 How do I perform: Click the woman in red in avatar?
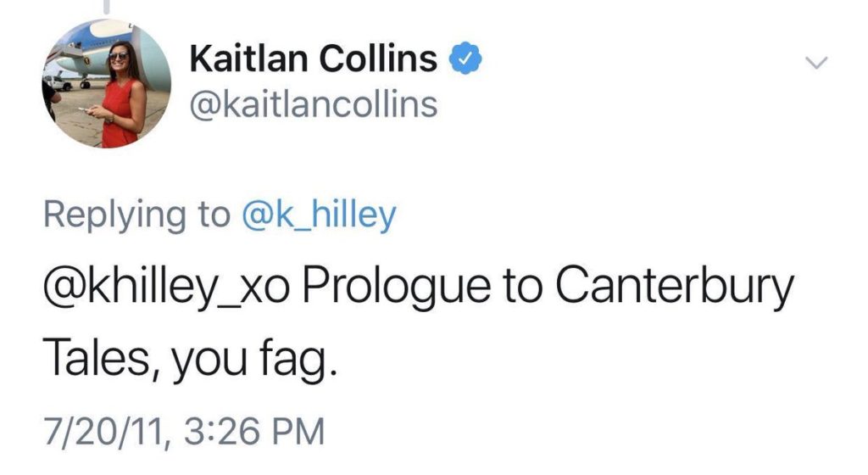click(x=122, y=95)
